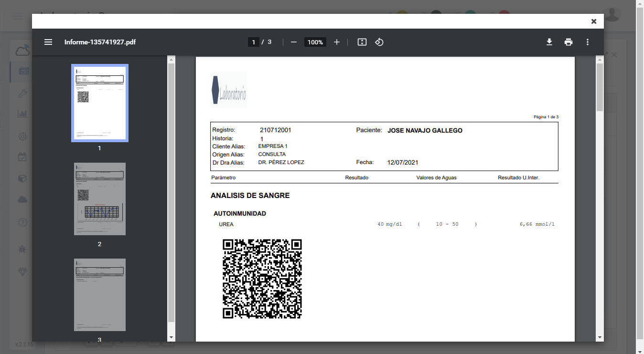Click ANALISIS DE SANGRE heading

pos(250,196)
